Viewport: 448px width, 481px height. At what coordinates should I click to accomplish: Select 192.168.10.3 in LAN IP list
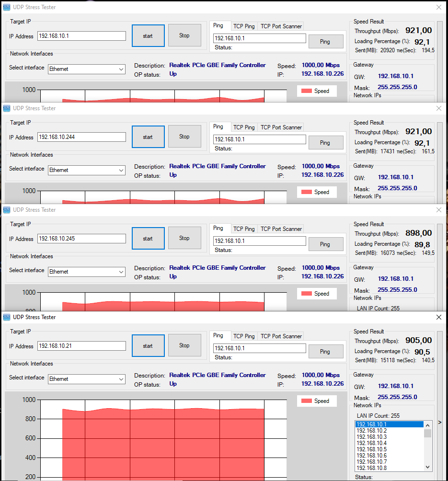pos(390,437)
